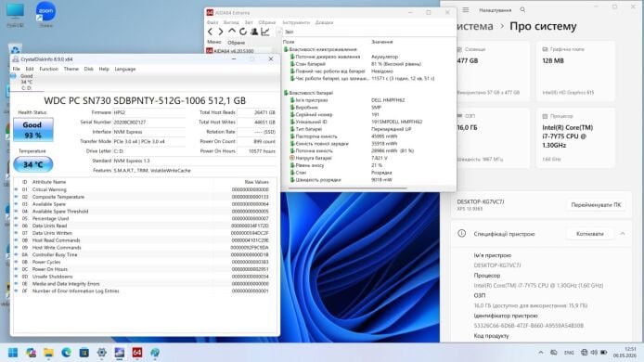Switch to Обране tab beside Меню tab

point(236,43)
